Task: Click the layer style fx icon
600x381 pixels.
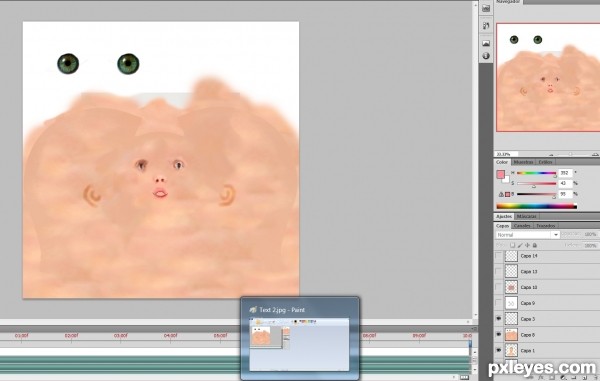Action: click(x=540, y=378)
